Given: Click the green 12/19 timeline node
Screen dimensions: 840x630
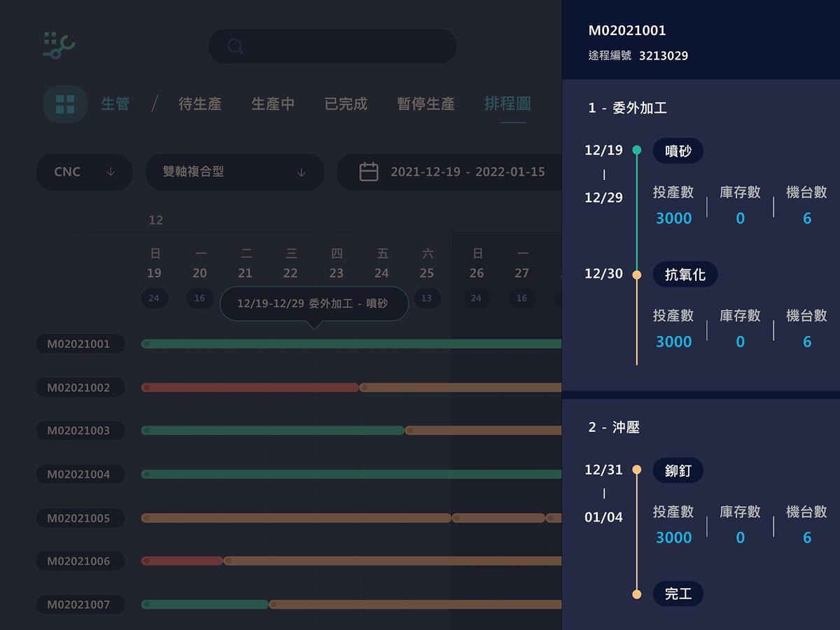Looking at the screenshot, I should point(636,150).
